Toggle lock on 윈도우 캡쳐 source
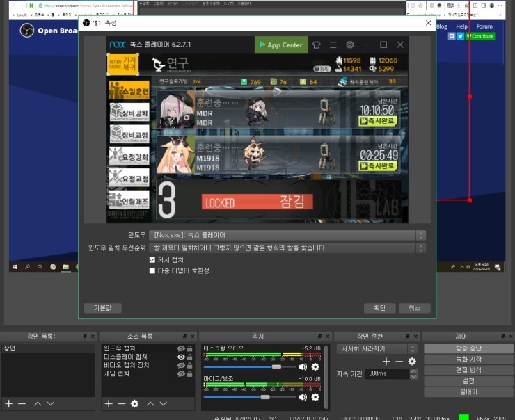The width and height of the screenshot is (515, 420). pos(189,348)
